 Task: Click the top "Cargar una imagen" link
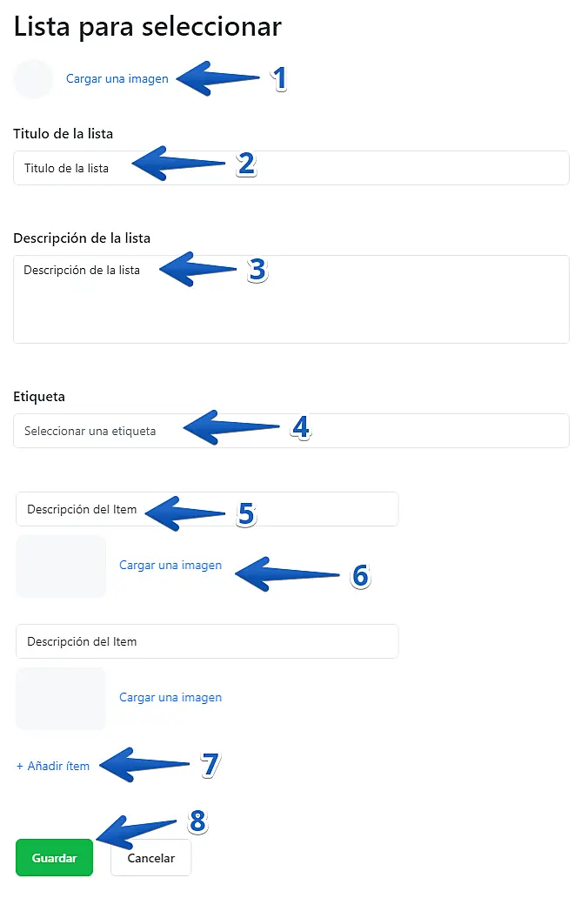(x=117, y=78)
